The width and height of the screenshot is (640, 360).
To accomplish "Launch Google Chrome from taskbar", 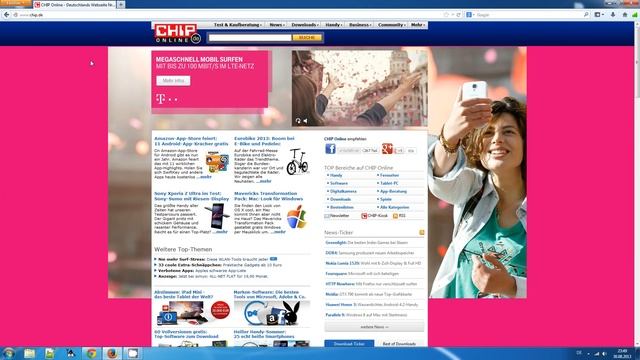I will (x=91, y=353).
